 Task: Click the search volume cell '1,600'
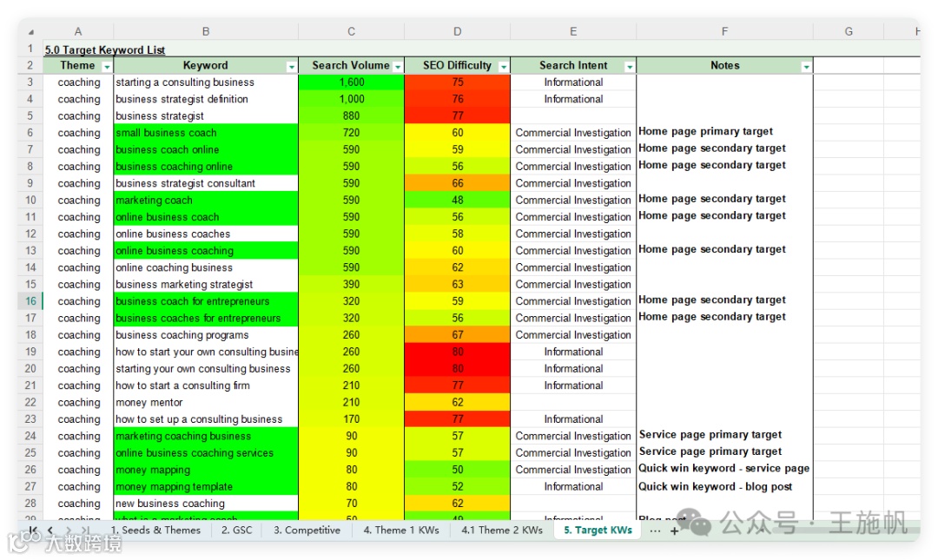[351, 82]
